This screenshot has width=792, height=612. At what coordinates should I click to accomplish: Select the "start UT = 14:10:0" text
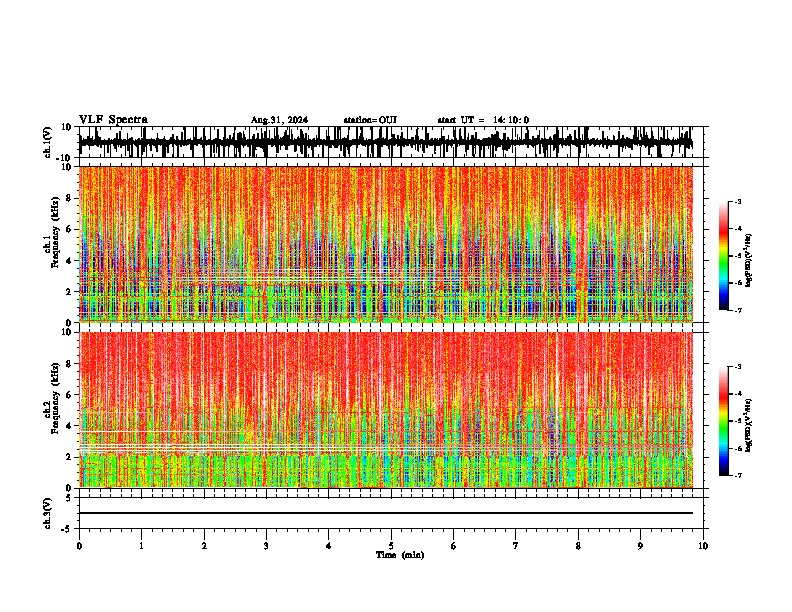click(483, 120)
